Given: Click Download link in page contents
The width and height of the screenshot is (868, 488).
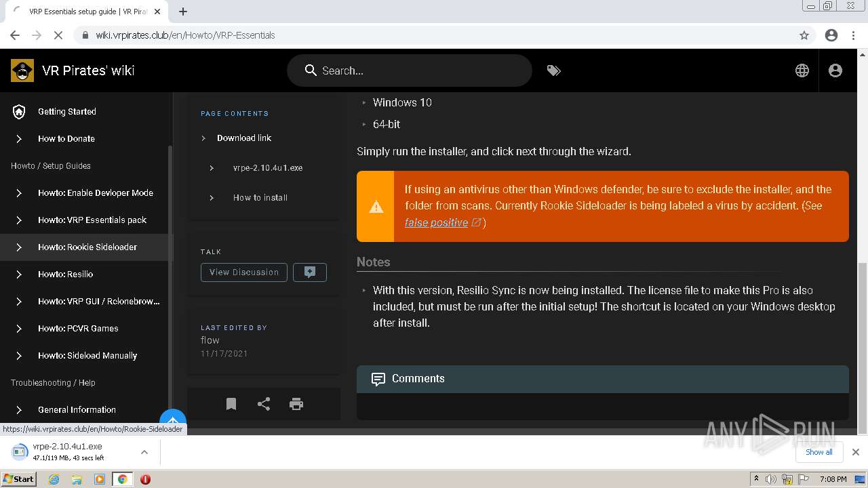Looking at the screenshot, I should 244,138.
